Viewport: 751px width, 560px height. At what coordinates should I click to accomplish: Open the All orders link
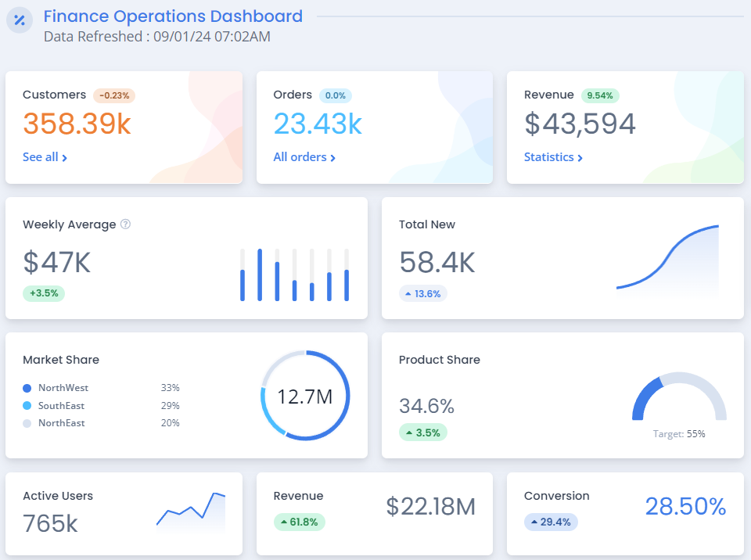pyautogui.click(x=304, y=157)
